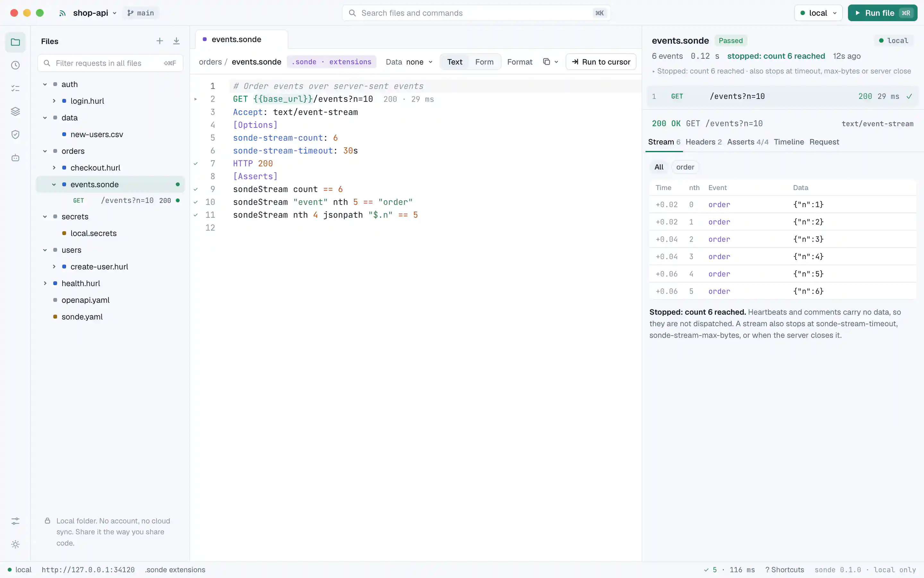Click the Search files and commands field
The width and height of the screenshot is (924, 578).
point(476,13)
